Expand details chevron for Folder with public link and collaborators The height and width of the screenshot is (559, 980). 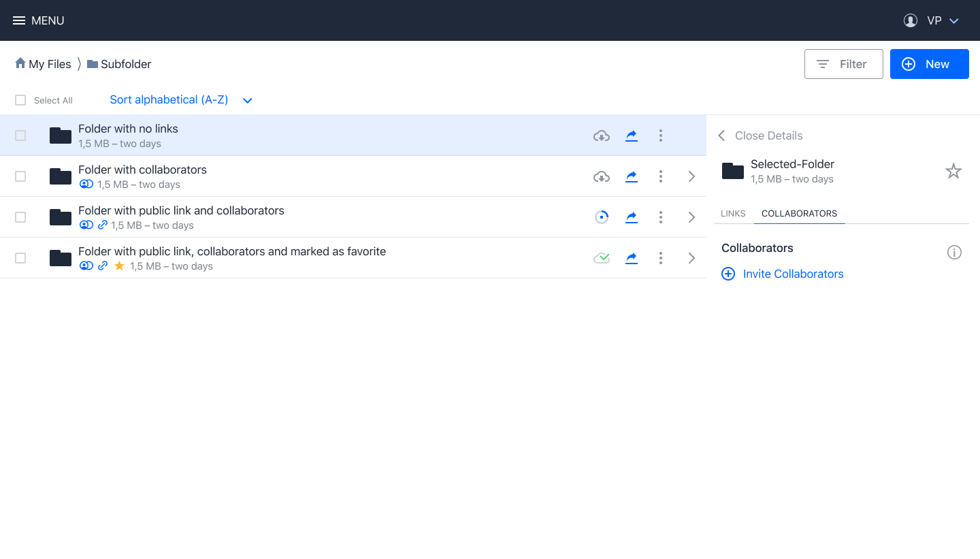coord(691,217)
